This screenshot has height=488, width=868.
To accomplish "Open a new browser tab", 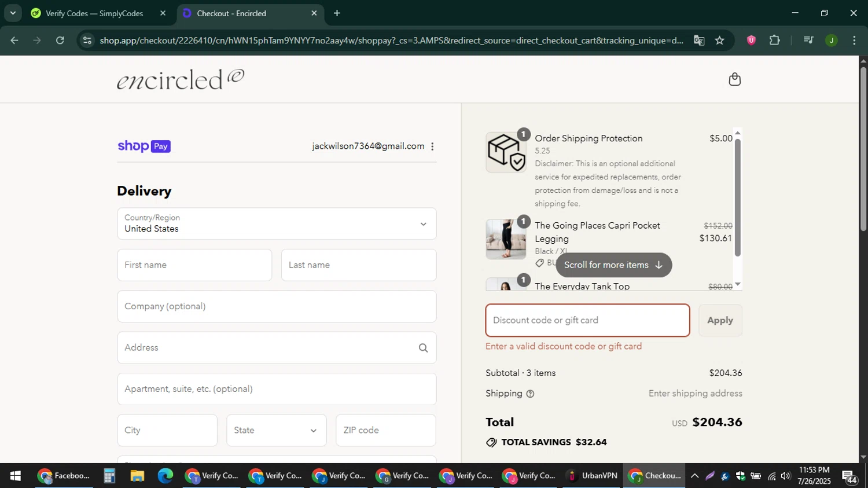I will tap(337, 13).
